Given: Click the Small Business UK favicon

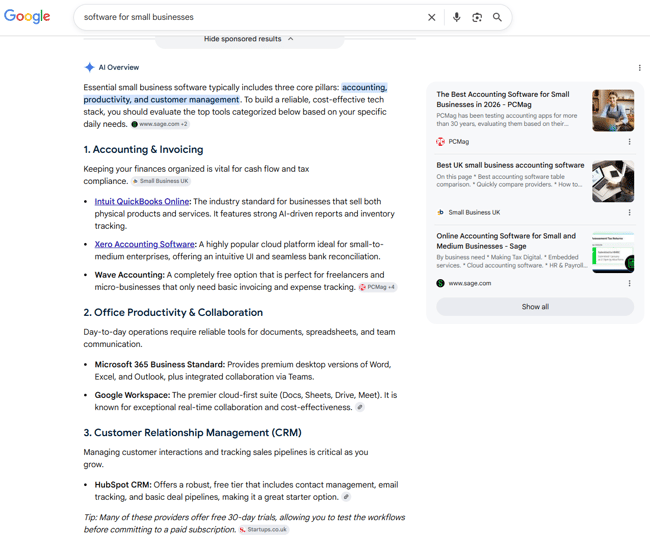Looking at the screenshot, I should point(440,212).
